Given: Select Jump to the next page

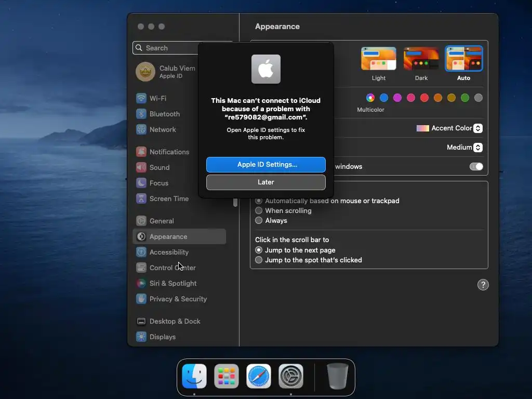Looking at the screenshot, I should point(259,250).
